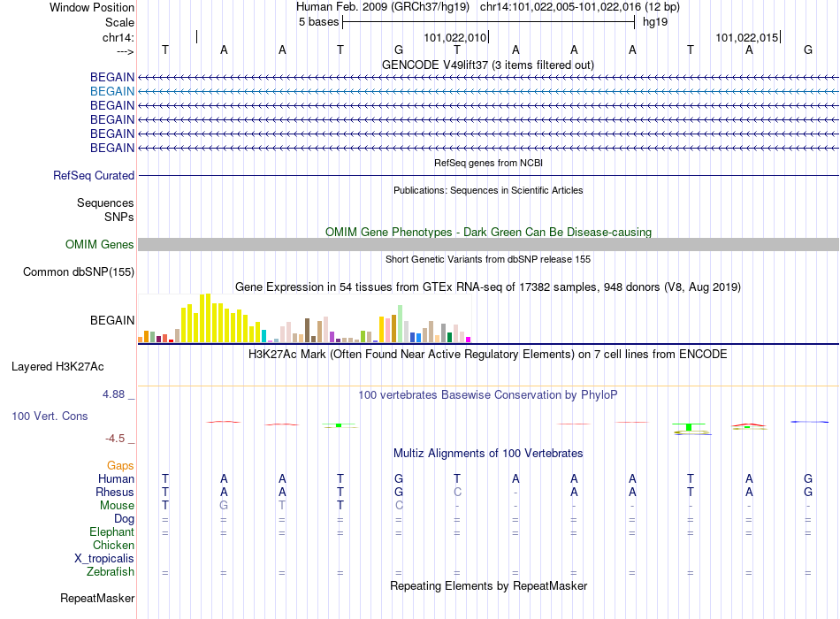Click the 5 bases scale bar label
This screenshot has height=619, width=840.
pos(318,22)
